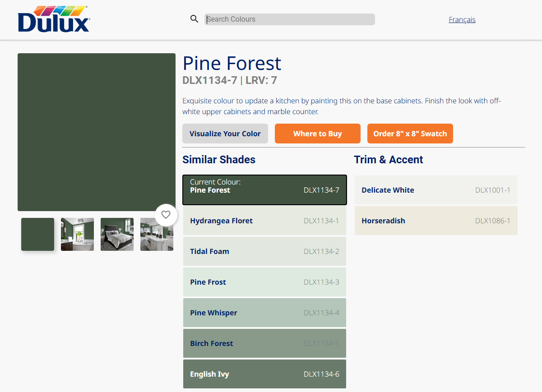This screenshot has height=392, width=542.
Task: View the kitchen room photo thumbnail
Action: (157, 234)
